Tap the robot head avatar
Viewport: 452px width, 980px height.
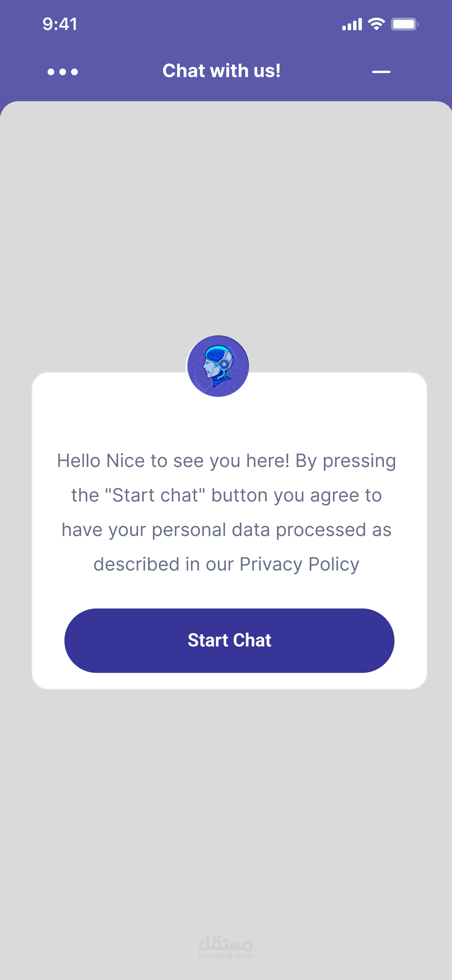pos(218,366)
